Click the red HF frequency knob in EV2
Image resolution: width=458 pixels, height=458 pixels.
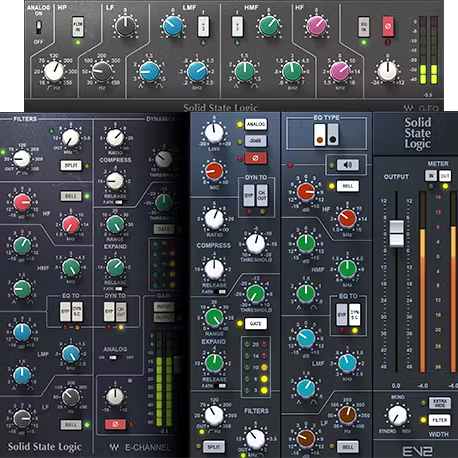pyautogui.click(x=347, y=219)
